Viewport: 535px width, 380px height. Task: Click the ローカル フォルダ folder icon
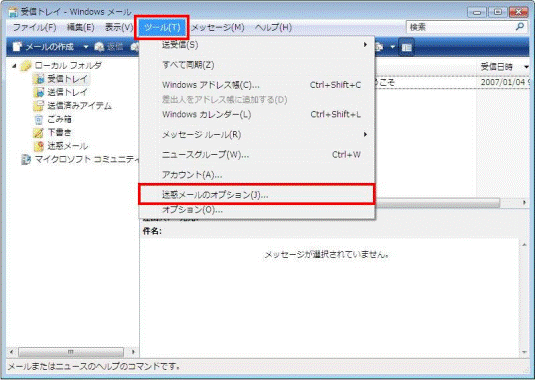pyautogui.click(x=26, y=65)
